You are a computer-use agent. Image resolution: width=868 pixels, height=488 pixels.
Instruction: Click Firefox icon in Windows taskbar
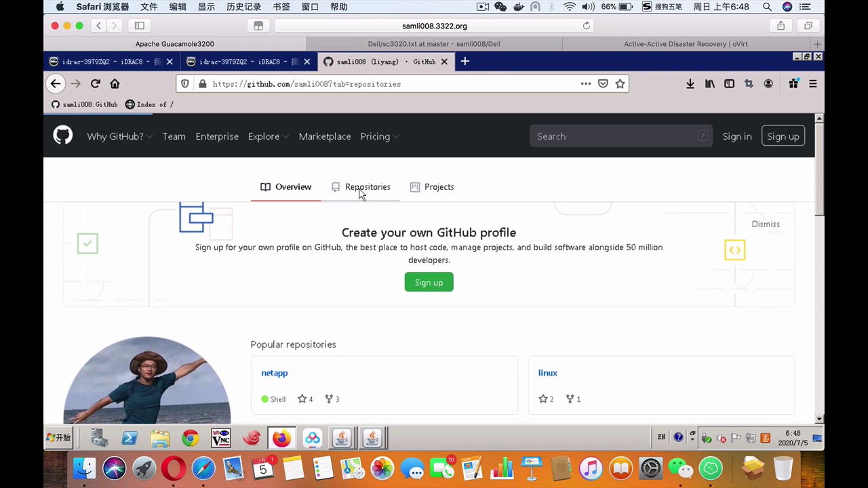[x=281, y=439]
